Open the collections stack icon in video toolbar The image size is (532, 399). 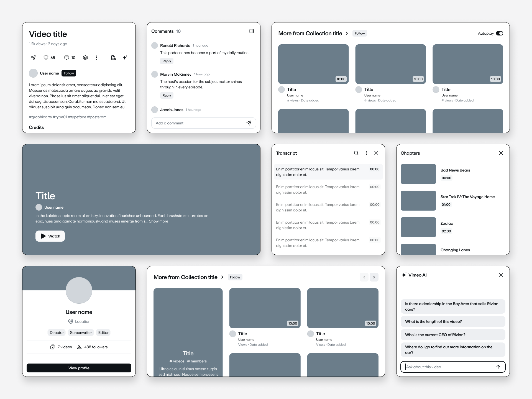(85, 58)
